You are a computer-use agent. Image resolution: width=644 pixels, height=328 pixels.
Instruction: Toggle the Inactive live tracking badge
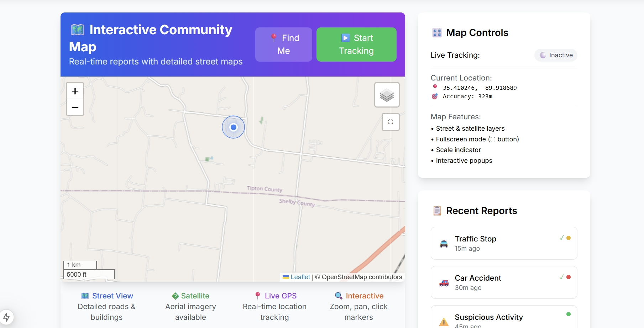click(x=555, y=55)
